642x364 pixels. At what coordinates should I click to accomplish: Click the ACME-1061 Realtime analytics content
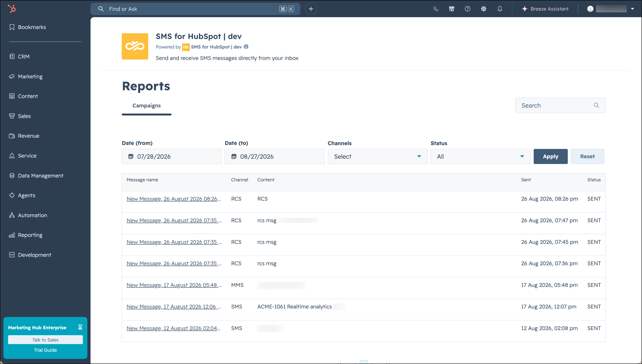click(294, 307)
